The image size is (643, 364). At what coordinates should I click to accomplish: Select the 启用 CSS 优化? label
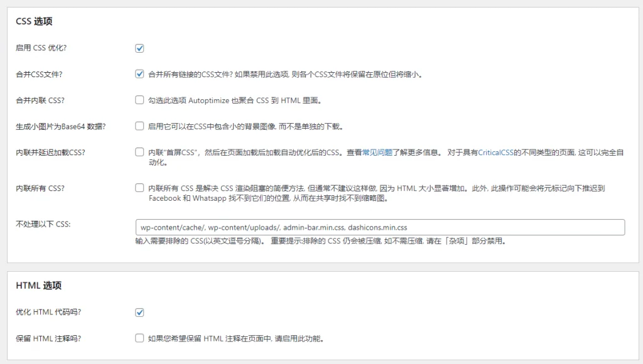(41, 48)
